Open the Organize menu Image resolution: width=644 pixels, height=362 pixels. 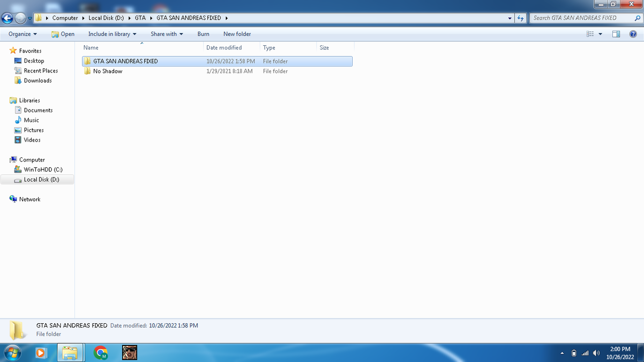(23, 34)
